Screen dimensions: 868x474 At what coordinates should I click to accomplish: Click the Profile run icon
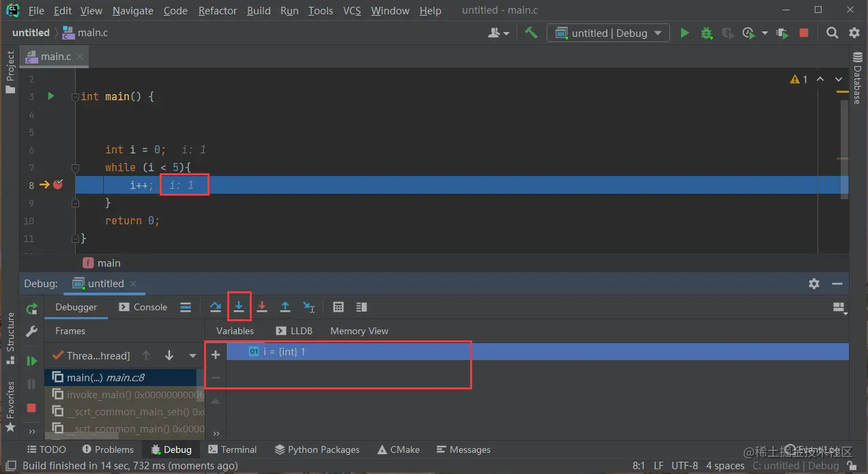749,33
